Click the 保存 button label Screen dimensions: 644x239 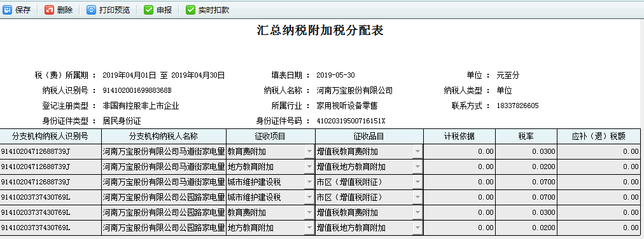click(x=23, y=10)
